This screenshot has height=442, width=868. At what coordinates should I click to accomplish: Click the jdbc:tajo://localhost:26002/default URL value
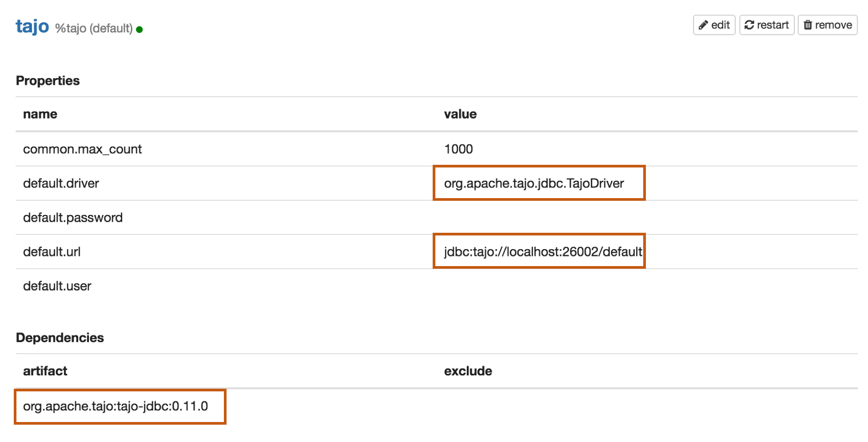click(543, 252)
